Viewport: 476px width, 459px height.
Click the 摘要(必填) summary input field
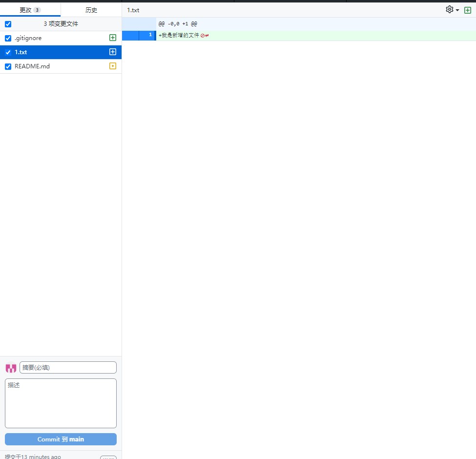(68, 368)
